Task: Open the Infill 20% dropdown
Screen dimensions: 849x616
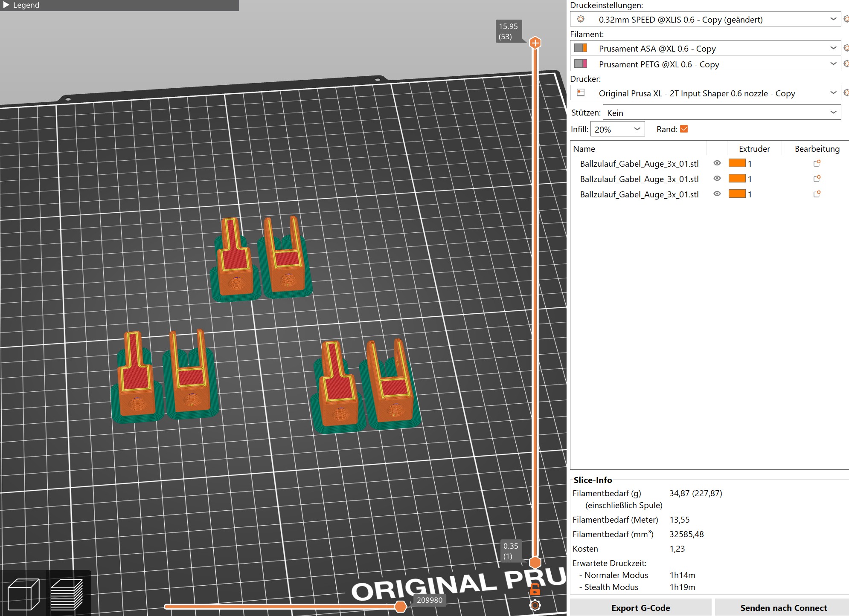Action: click(x=617, y=129)
